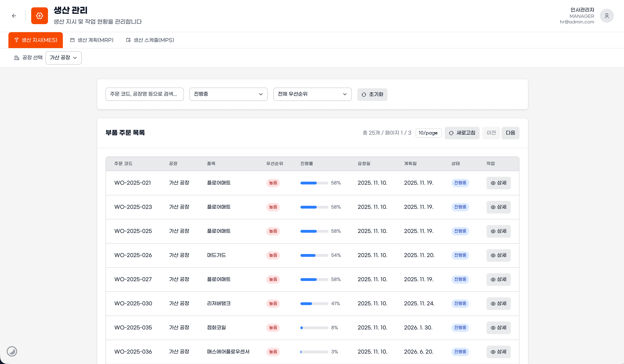Image resolution: width=624 pixels, height=364 pixels.
Task: Open the 전체 우선순위 priority dropdown
Action: coord(312,94)
